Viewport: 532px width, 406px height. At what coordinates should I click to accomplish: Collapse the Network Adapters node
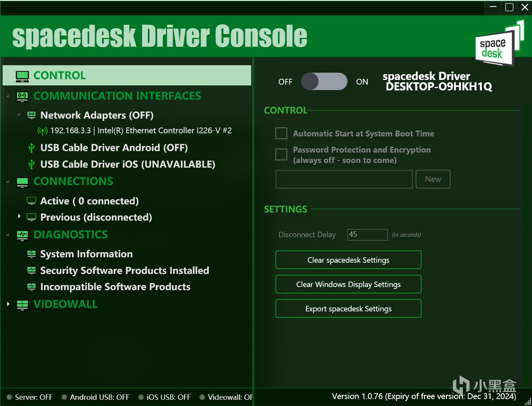pyautogui.click(x=19, y=115)
